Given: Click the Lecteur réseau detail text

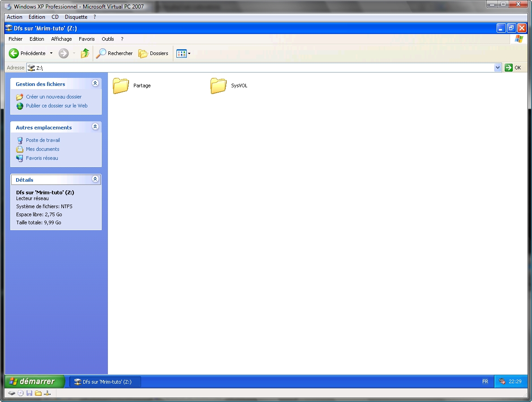Looking at the screenshot, I should [x=32, y=198].
